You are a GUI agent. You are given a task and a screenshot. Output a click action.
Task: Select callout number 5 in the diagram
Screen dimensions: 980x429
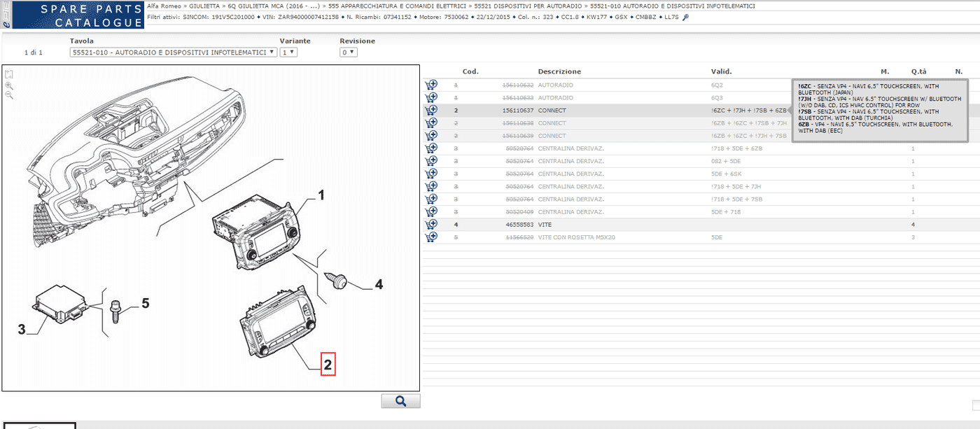[146, 303]
